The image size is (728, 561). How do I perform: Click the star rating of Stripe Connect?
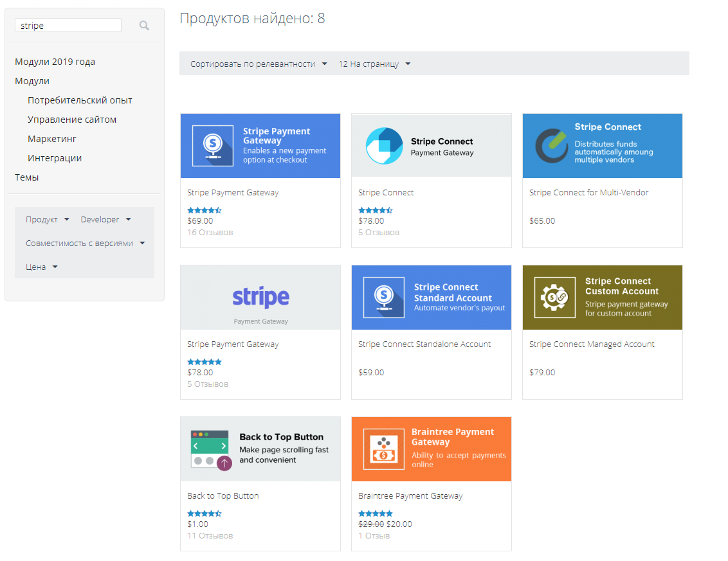coord(376,210)
